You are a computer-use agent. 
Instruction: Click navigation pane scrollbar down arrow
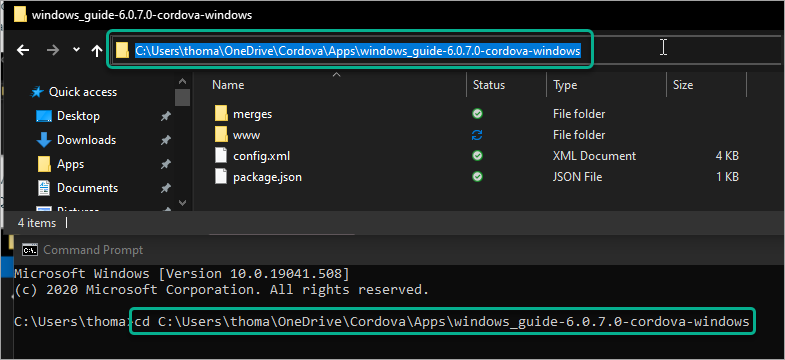pyautogui.click(x=182, y=203)
